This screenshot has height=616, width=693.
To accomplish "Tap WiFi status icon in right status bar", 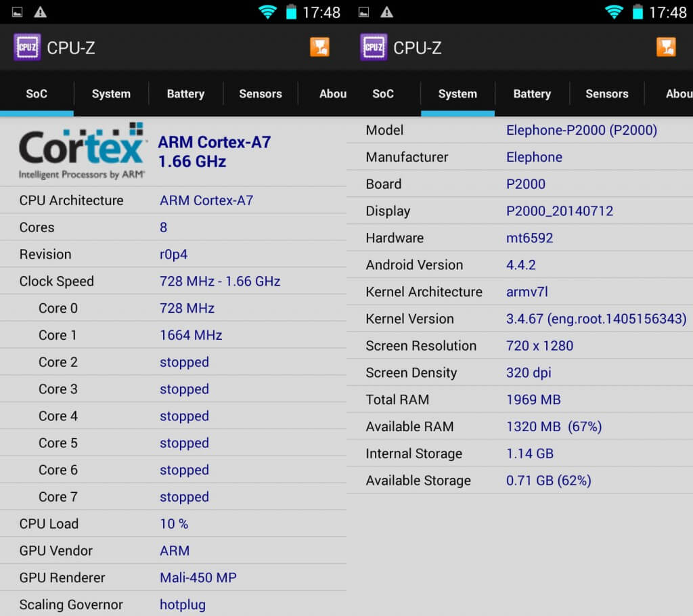I will 614,12.
